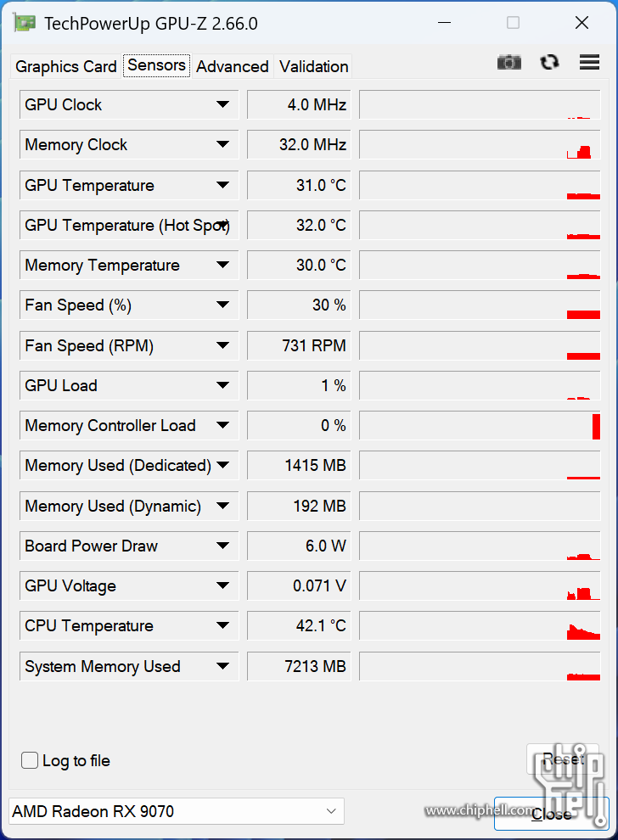The height and width of the screenshot is (840, 618).
Task: Click the Close button at bottom
Action: [x=551, y=814]
